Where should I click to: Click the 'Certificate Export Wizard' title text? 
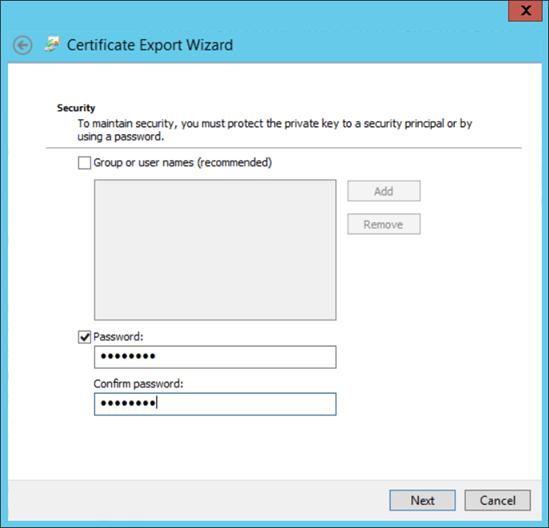(150, 45)
